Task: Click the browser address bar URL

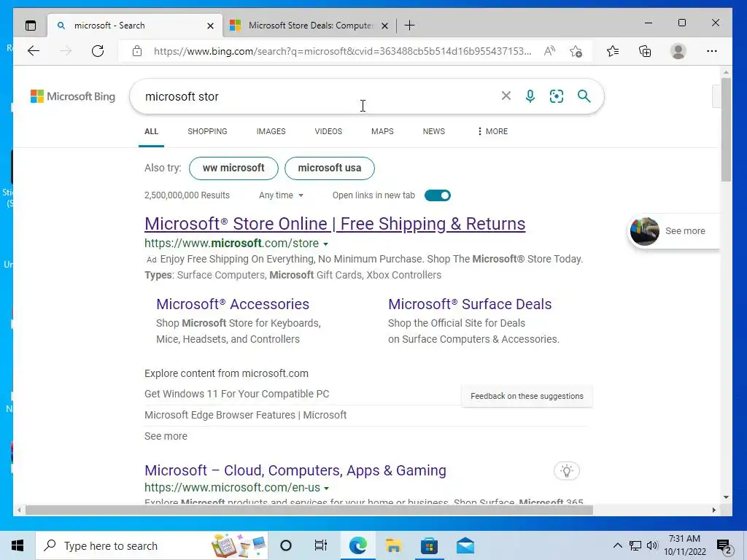Action: 343,51
